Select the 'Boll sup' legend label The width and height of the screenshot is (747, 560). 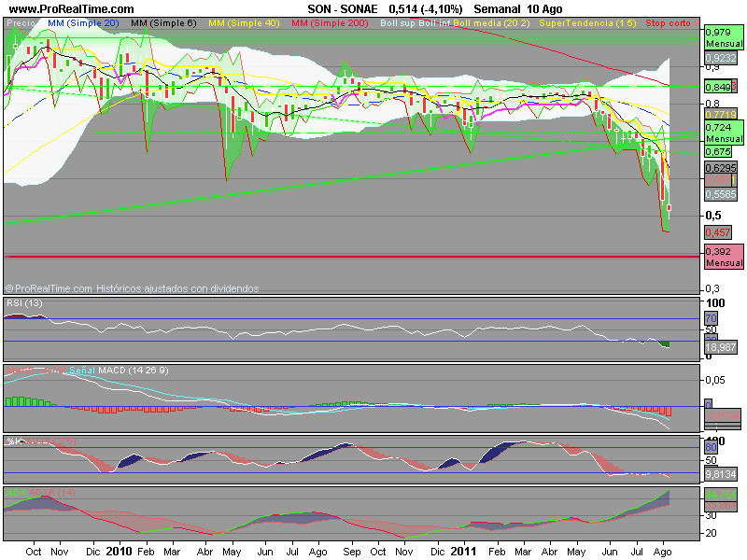[x=398, y=22]
